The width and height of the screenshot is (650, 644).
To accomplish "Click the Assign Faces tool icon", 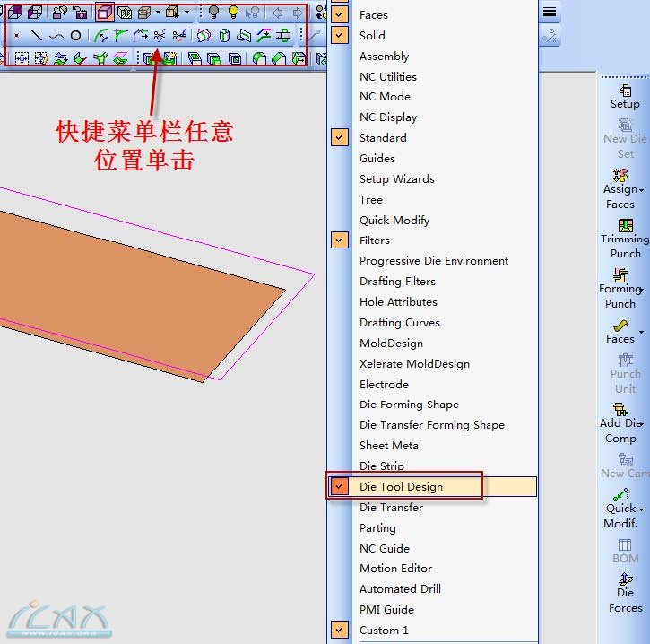I will [x=620, y=175].
